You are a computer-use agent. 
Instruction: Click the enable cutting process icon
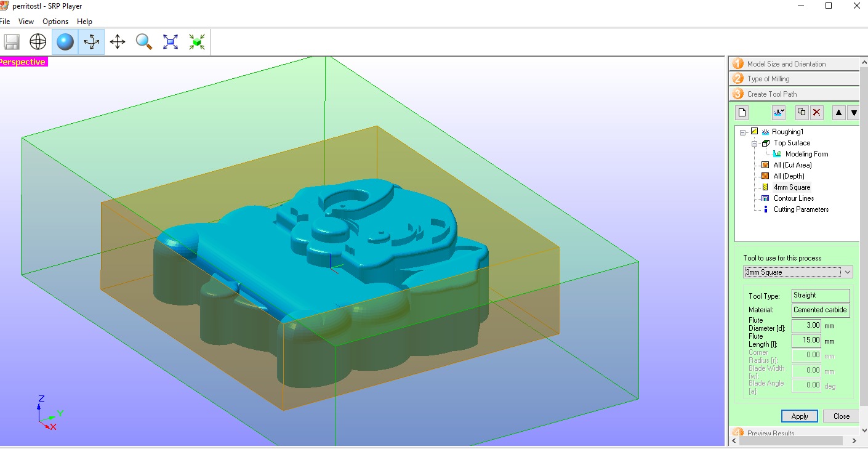click(779, 112)
